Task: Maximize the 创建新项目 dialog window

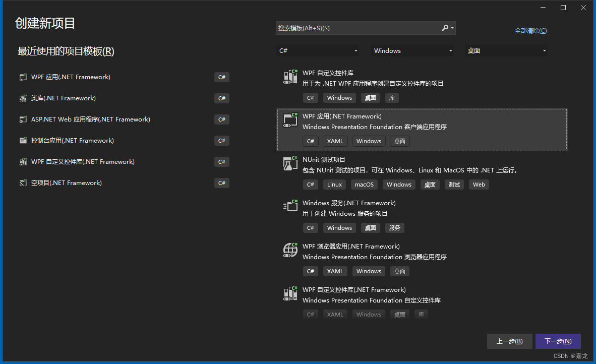Action: click(563, 8)
